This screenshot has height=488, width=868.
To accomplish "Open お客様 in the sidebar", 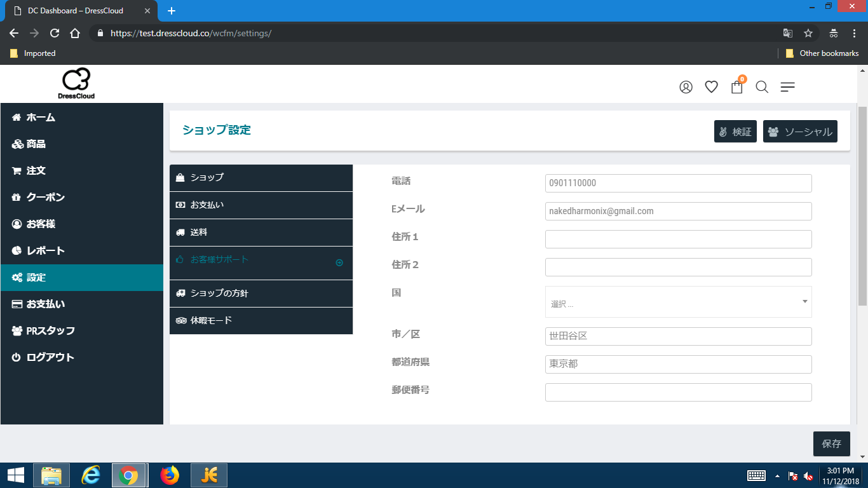I will click(82, 224).
